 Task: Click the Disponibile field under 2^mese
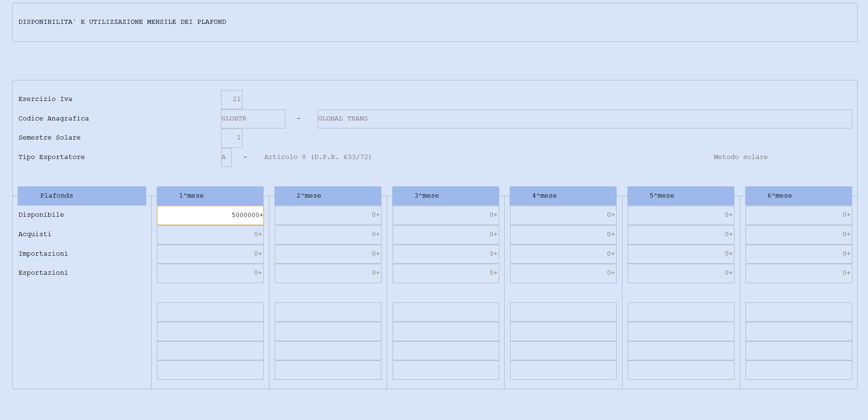328,215
